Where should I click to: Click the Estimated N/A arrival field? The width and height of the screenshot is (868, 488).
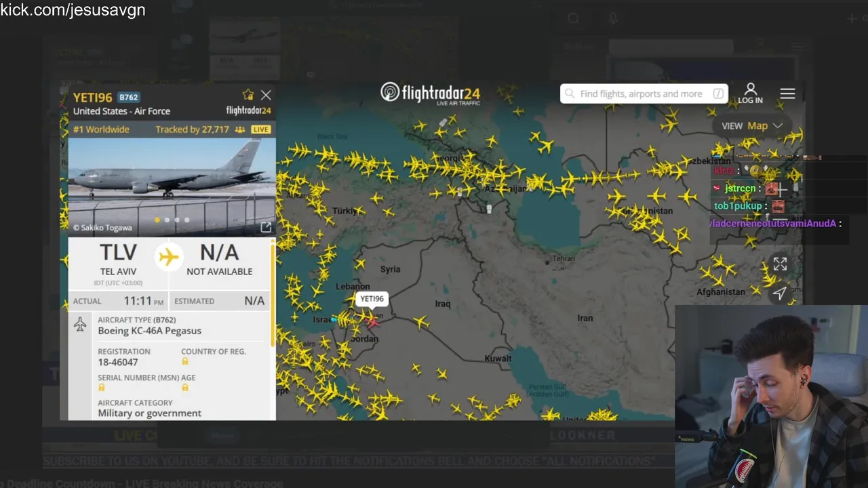[x=220, y=301]
